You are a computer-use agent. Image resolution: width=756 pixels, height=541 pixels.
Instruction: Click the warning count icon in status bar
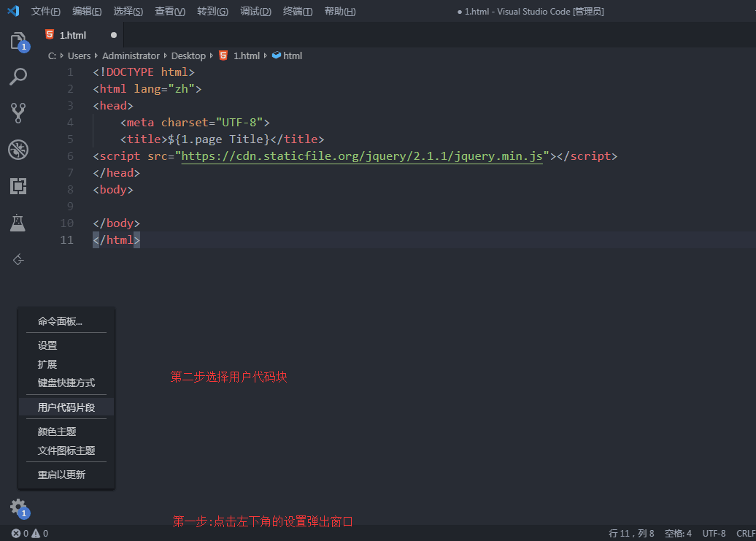[36, 533]
